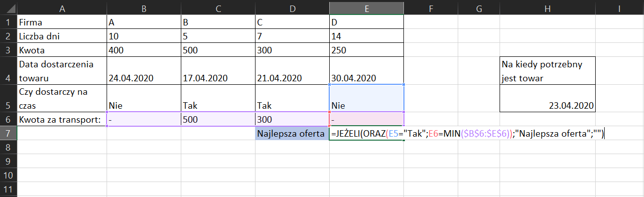Click the 'Najlepsza oferta' label cell

coord(292,133)
